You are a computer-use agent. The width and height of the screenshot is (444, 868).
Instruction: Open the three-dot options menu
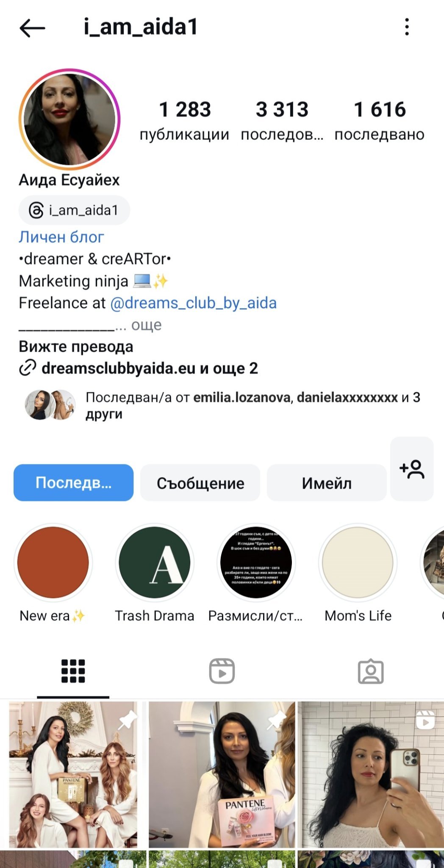point(407,27)
